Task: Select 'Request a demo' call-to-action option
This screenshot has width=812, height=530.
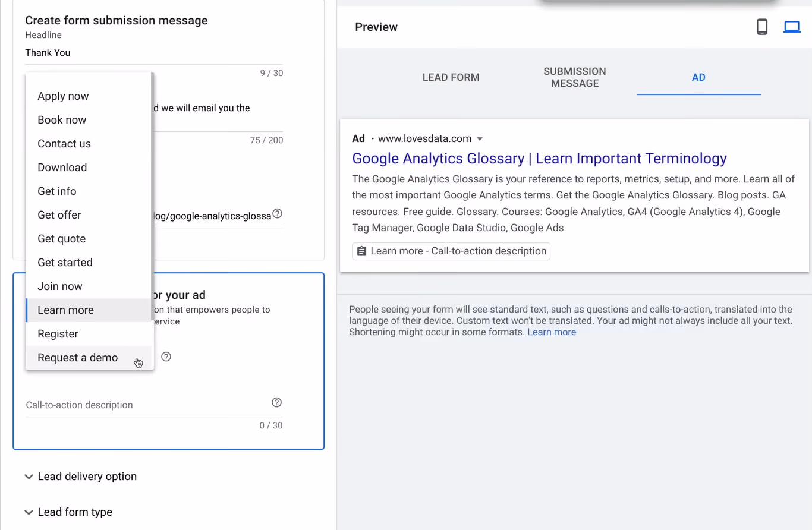Action: [x=89, y=358]
